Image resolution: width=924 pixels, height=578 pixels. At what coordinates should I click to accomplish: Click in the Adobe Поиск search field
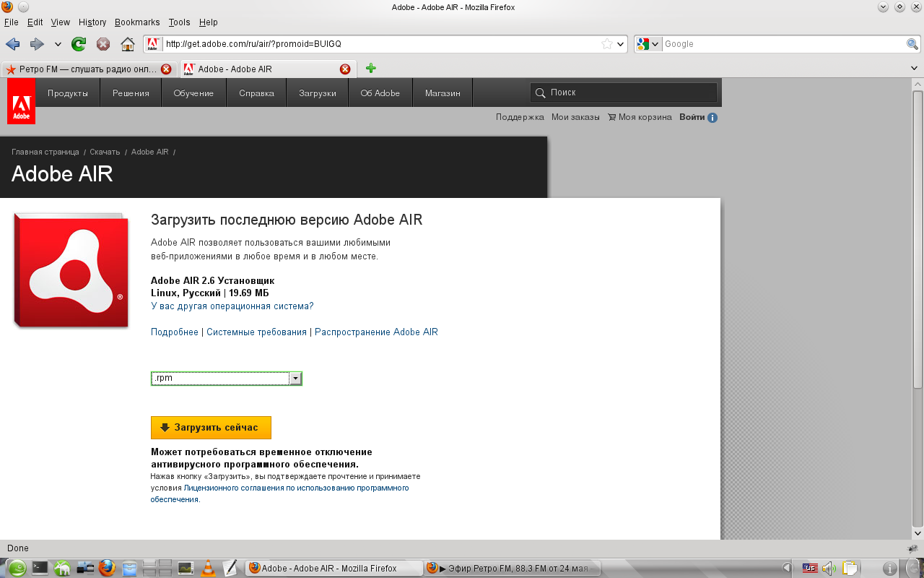[624, 92]
